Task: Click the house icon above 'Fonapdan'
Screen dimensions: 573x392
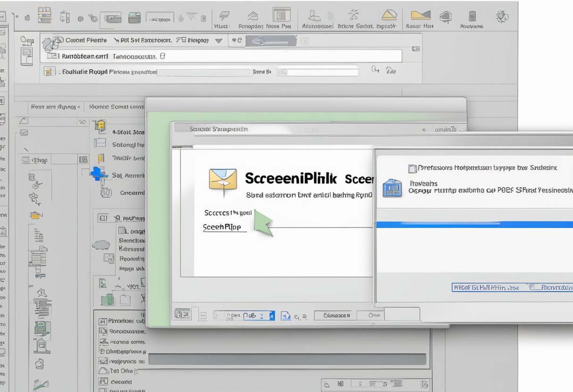Action: point(253,16)
